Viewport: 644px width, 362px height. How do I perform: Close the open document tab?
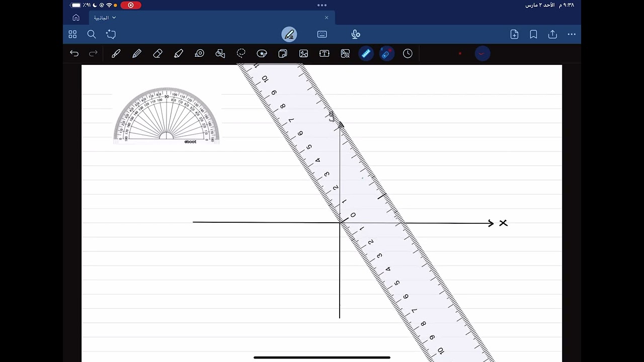[327, 18]
